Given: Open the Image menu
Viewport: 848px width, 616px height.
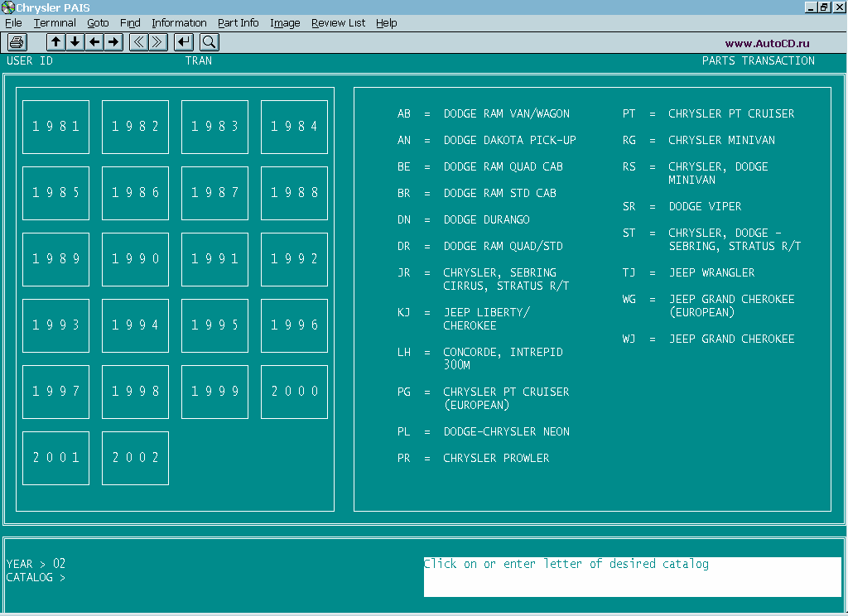Looking at the screenshot, I should 285,22.
